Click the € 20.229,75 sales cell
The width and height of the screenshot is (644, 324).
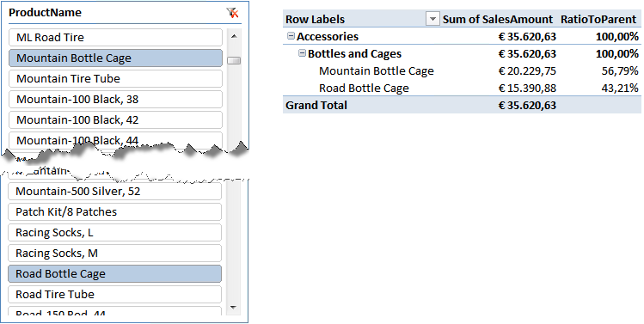point(527,71)
